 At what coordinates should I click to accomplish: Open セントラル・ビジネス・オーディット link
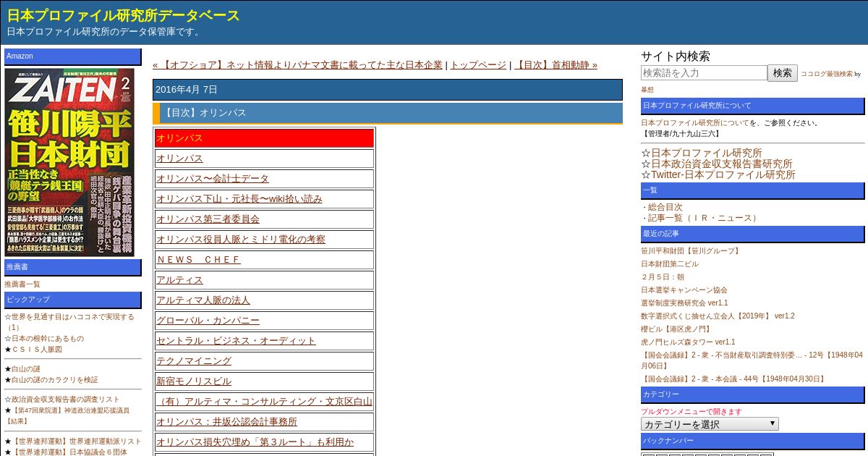[x=236, y=341]
